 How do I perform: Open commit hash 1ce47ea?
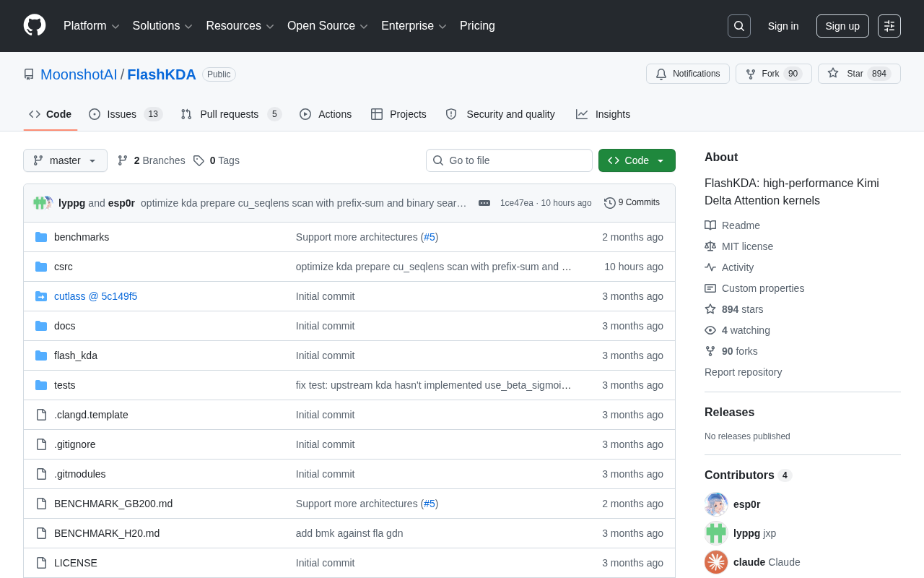(x=517, y=203)
